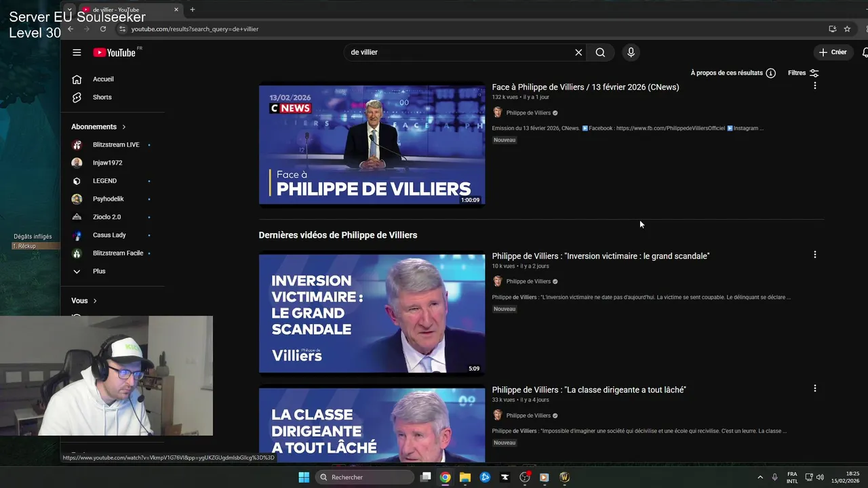Open the channel avatar under the CNews video
The width and height of the screenshot is (868, 488).
[497, 113]
